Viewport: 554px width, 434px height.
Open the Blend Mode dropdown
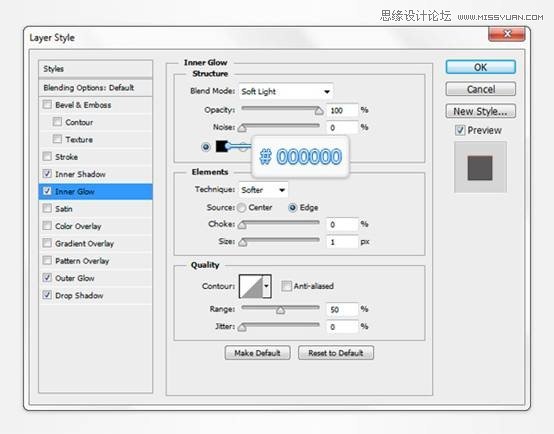tap(286, 92)
